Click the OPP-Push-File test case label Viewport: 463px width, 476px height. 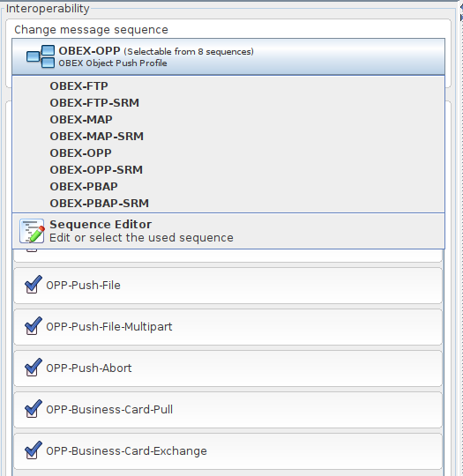tap(83, 286)
